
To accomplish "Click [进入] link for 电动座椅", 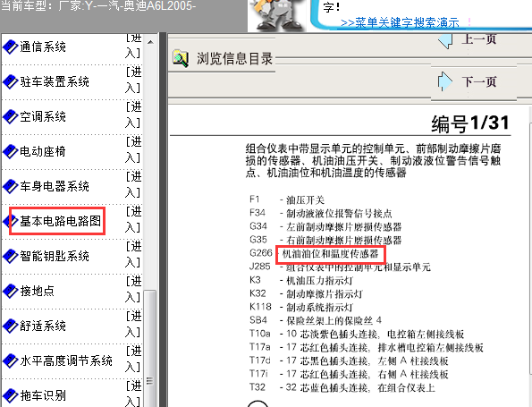I will [133, 149].
